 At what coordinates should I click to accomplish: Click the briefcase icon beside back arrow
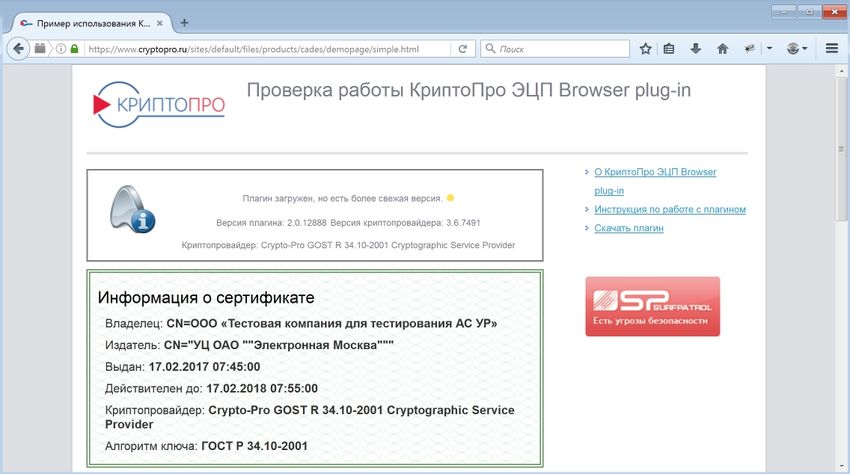(40, 48)
